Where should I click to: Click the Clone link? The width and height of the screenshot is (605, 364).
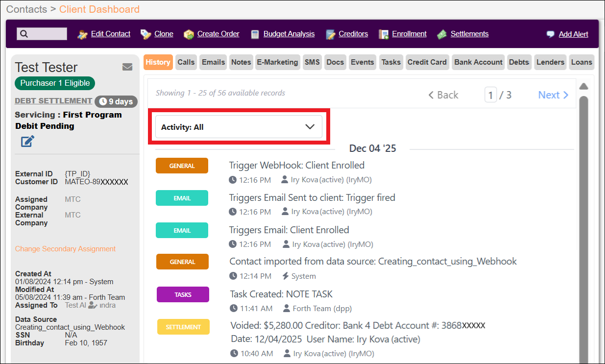pos(164,34)
